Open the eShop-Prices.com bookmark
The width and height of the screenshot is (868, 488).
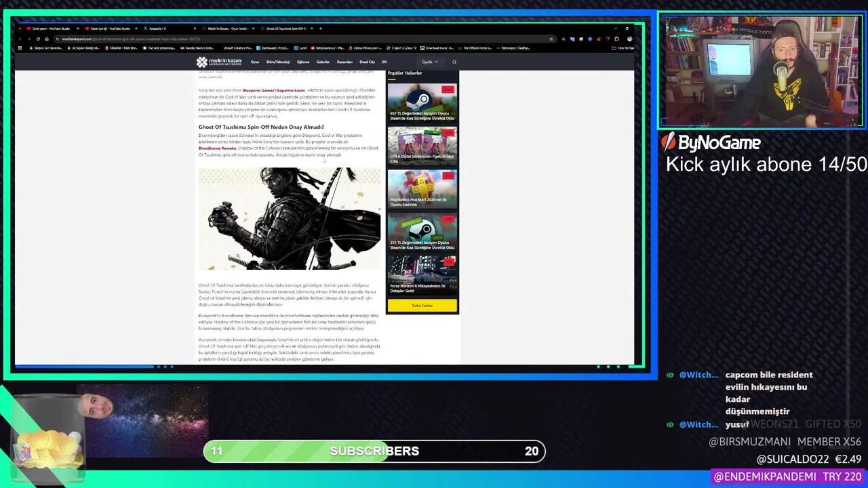click(x=366, y=48)
